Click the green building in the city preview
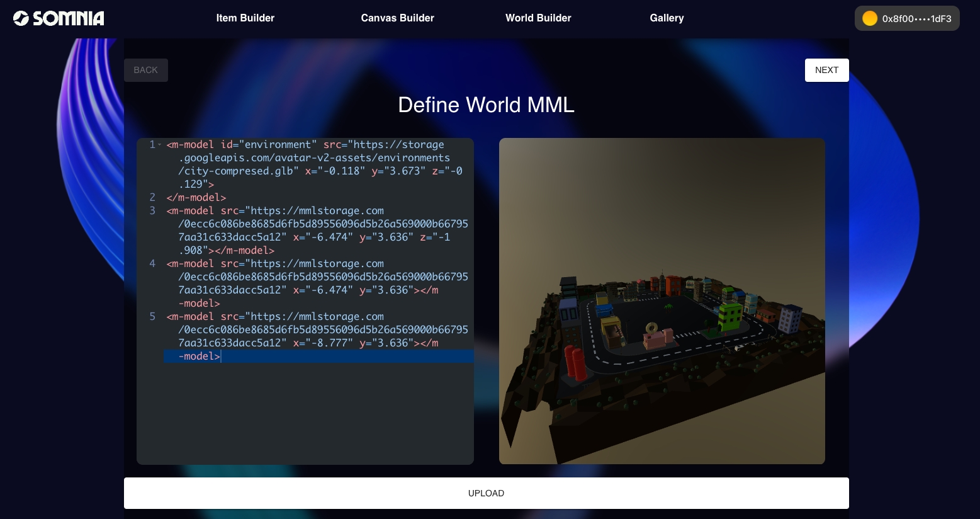980x519 pixels. [730, 316]
